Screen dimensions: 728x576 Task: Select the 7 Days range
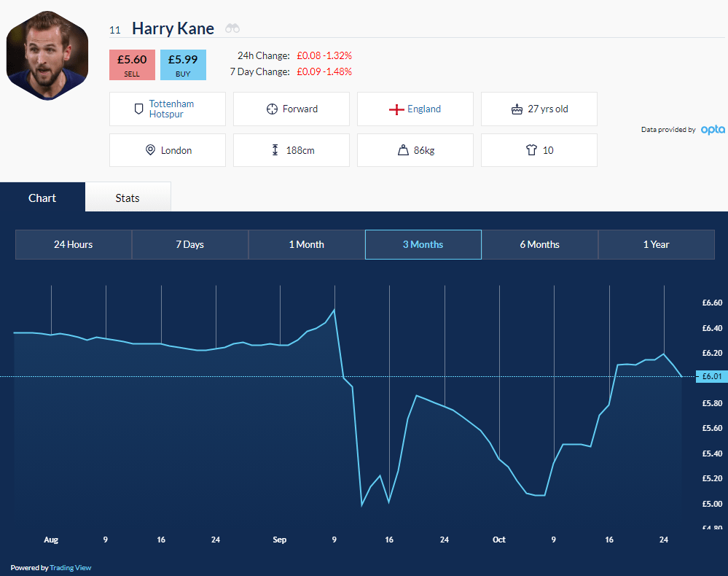[190, 244]
